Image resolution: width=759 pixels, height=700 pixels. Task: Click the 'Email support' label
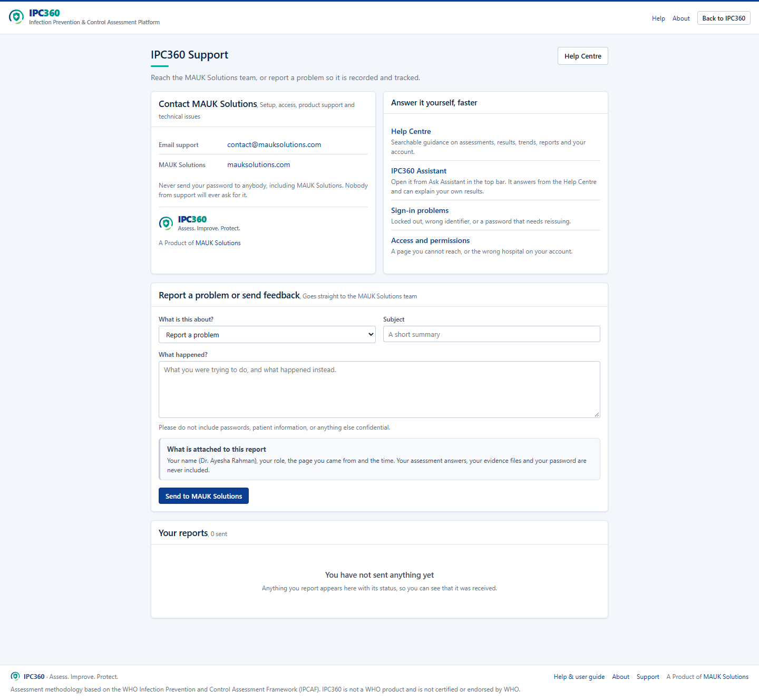pos(179,145)
